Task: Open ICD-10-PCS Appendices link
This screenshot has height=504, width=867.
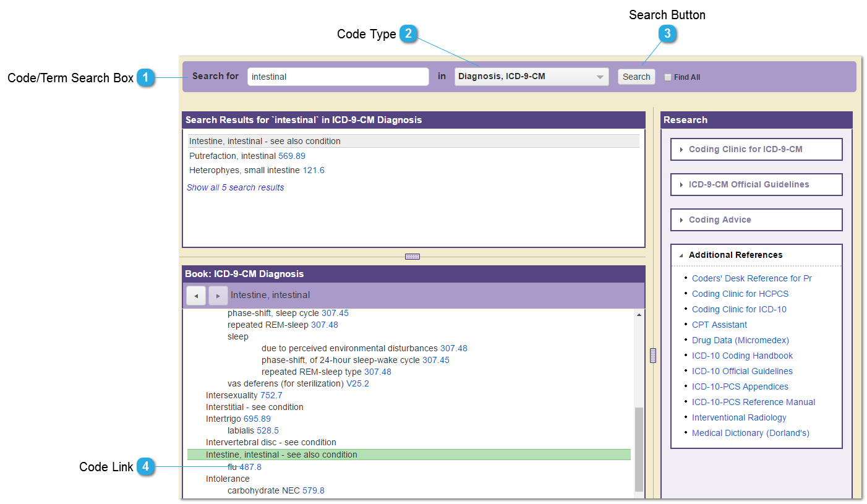Action: tap(740, 387)
